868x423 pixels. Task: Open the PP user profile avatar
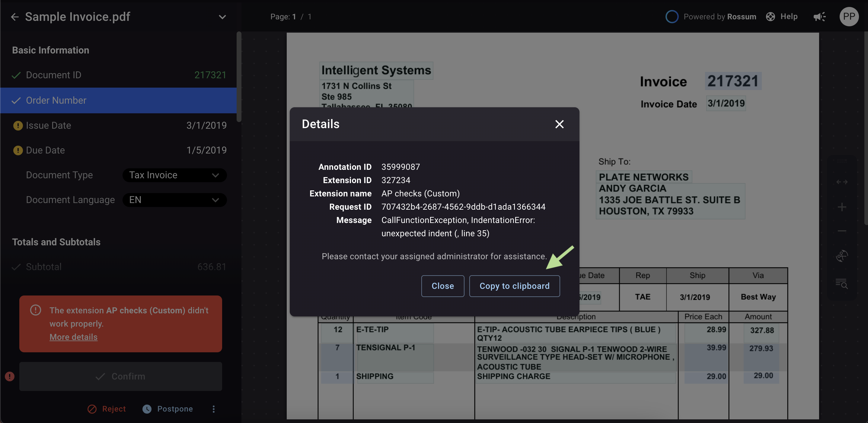coord(848,17)
